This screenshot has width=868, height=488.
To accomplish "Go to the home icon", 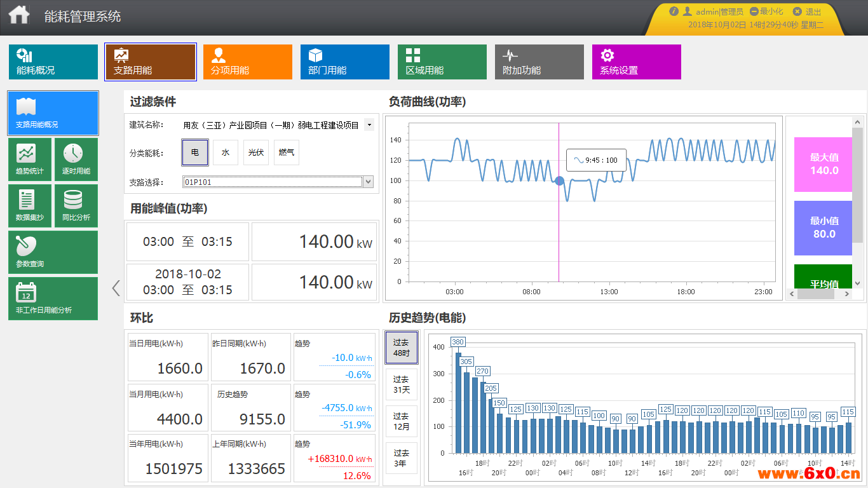I will [x=19, y=15].
